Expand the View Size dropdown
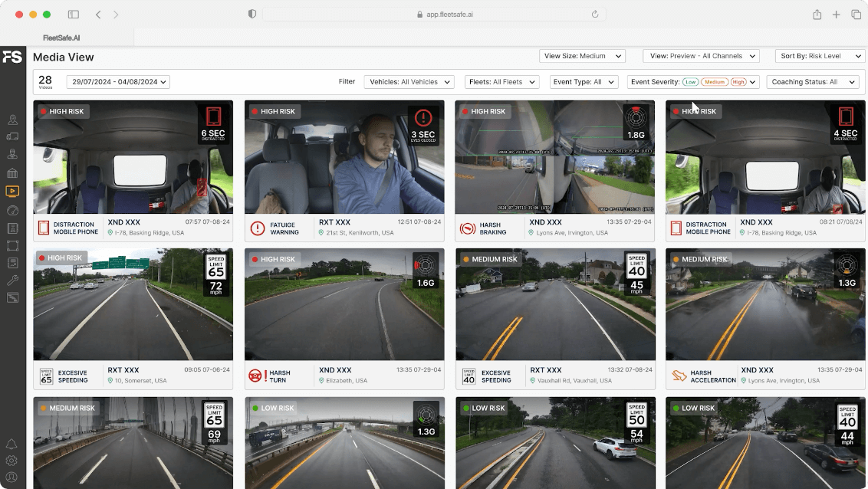Image resolution: width=868 pixels, height=489 pixels. [582, 56]
